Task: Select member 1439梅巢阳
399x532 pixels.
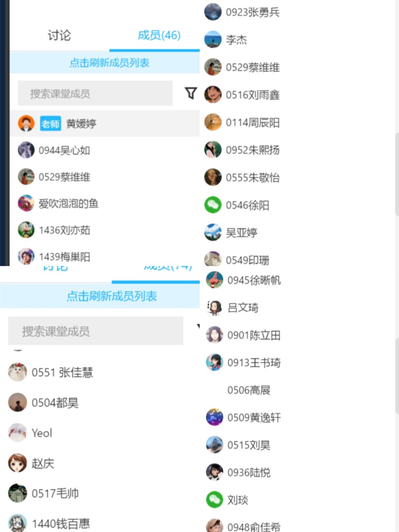Action: [x=65, y=257]
